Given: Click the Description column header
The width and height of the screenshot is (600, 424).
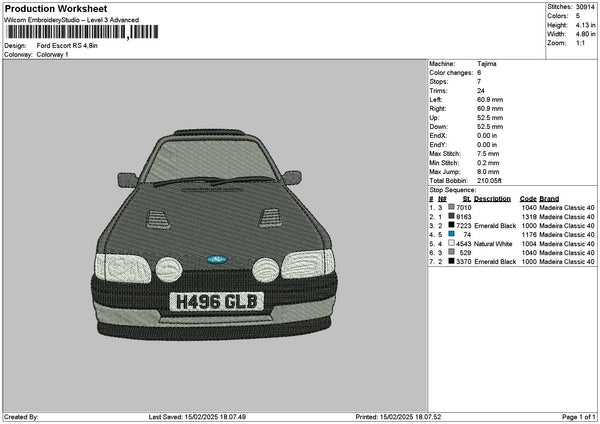Looking at the screenshot, I should tap(492, 198).
